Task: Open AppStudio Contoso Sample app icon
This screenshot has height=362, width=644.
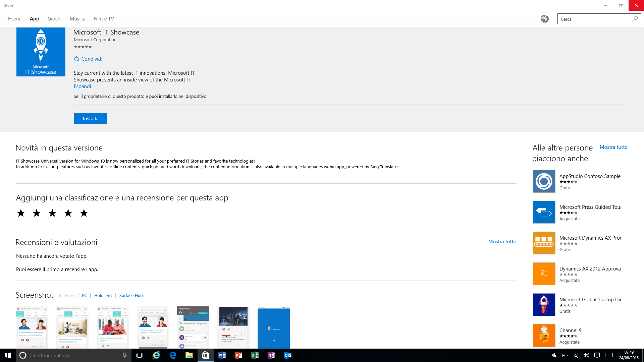Action: coord(544,181)
